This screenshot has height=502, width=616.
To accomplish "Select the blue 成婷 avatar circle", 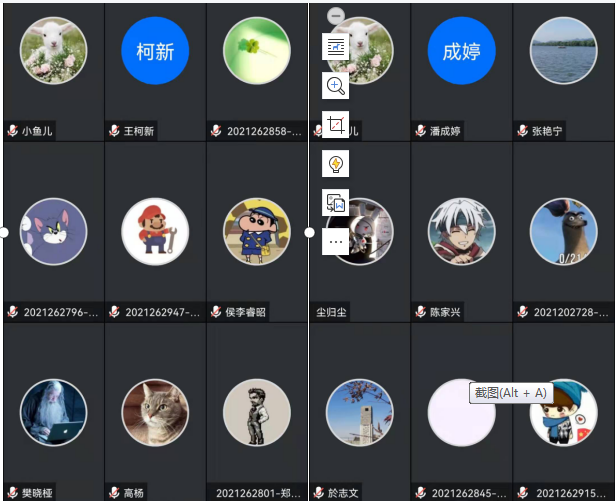I will (462, 51).
